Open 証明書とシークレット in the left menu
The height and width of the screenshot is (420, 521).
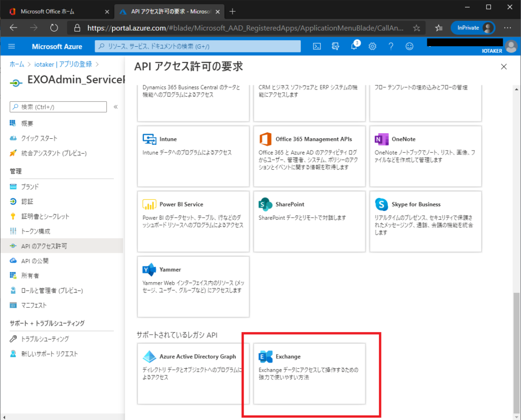tap(45, 217)
